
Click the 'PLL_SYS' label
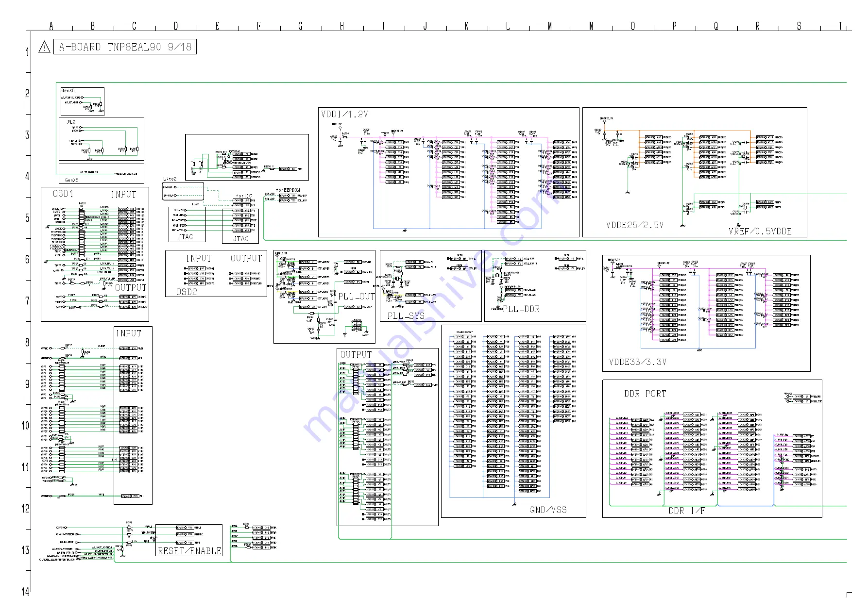[406, 315]
